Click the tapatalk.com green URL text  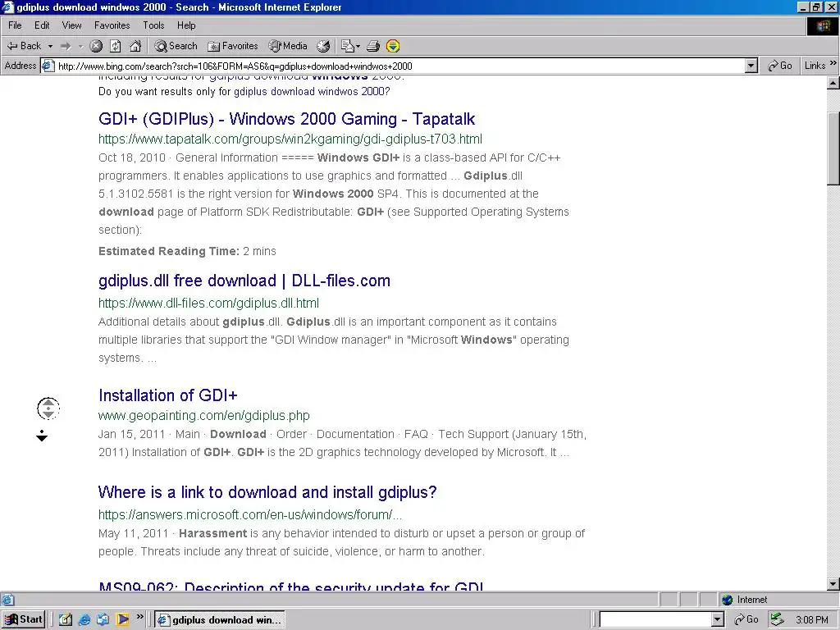click(290, 139)
